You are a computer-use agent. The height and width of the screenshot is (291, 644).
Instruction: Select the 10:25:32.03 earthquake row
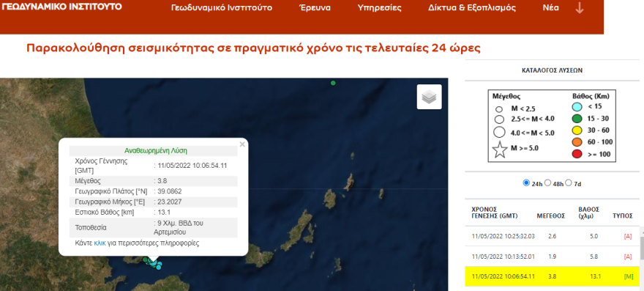click(x=553, y=236)
